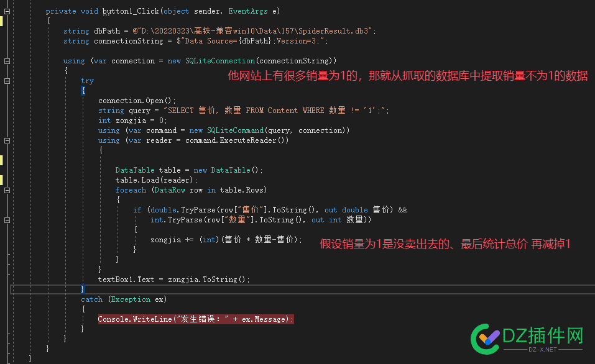Click the DZ插件网 checkmark logo icon

[x=486, y=339]
